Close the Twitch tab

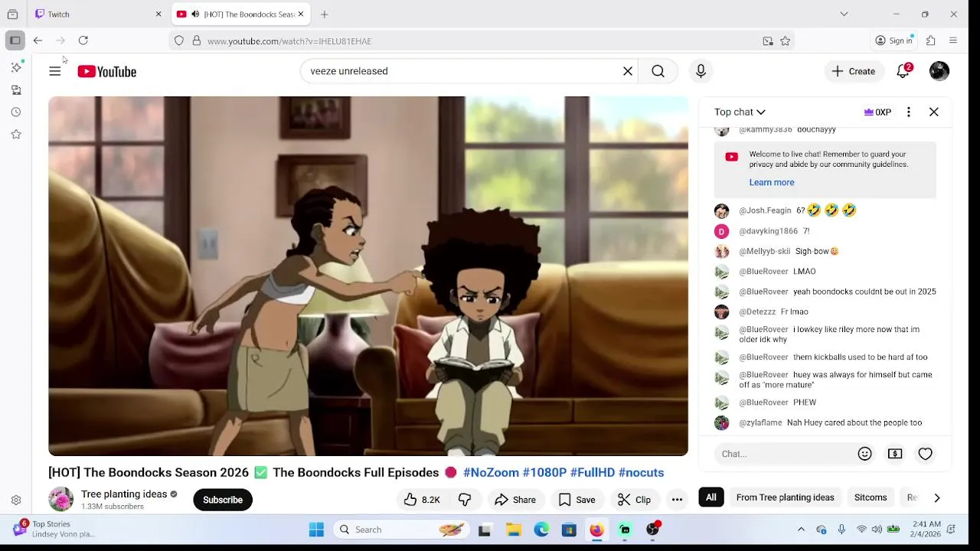158,14
